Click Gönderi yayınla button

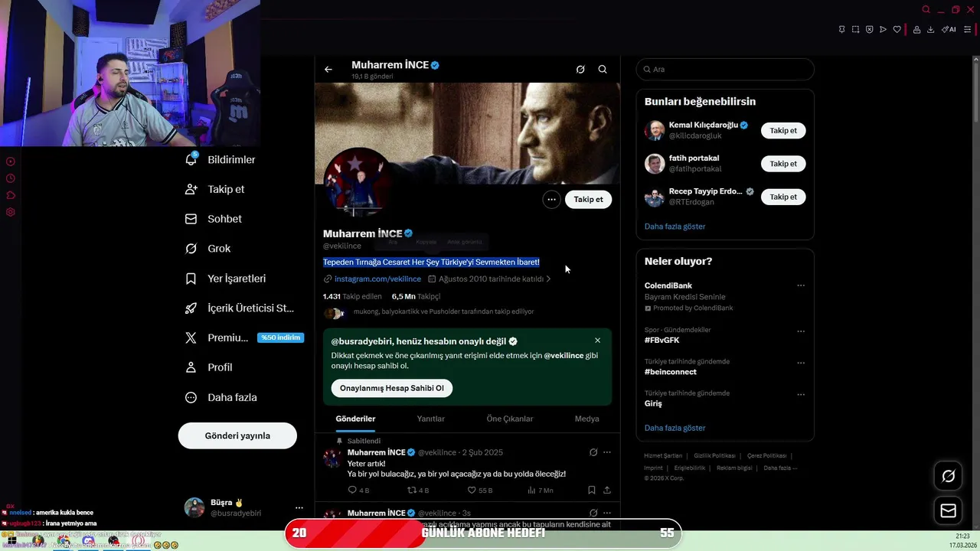point(237,435)
